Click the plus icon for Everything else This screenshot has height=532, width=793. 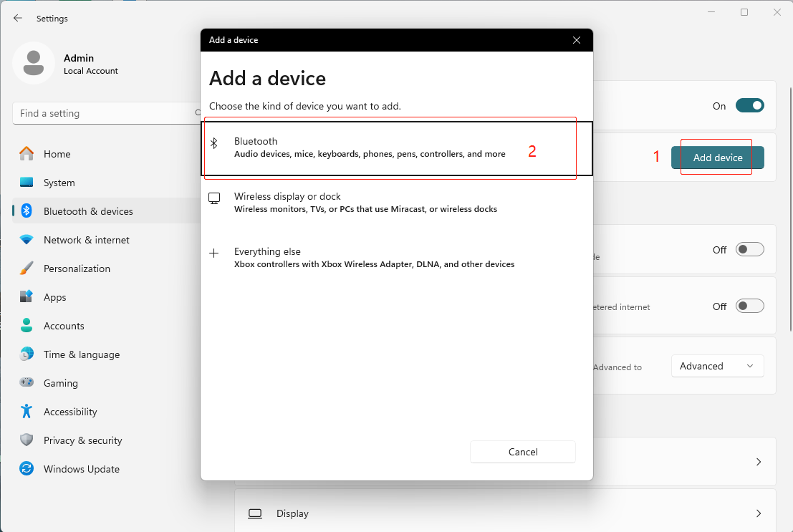tap(214, 253)
